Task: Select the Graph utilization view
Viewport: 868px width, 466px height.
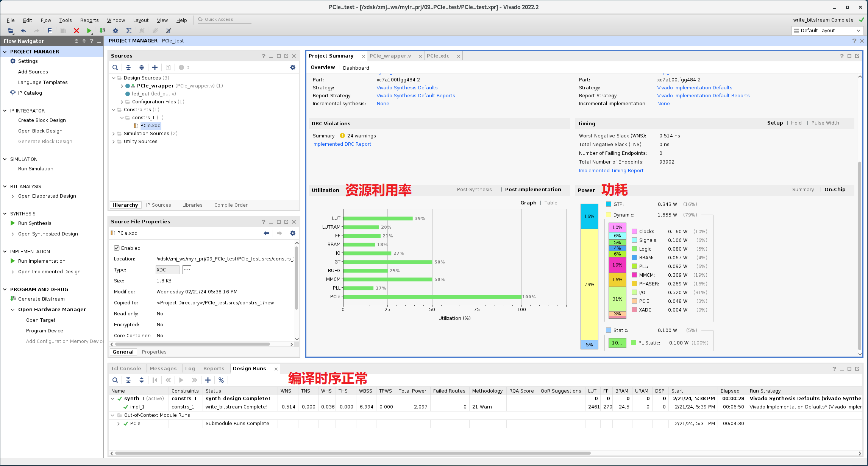Action: 528,203
